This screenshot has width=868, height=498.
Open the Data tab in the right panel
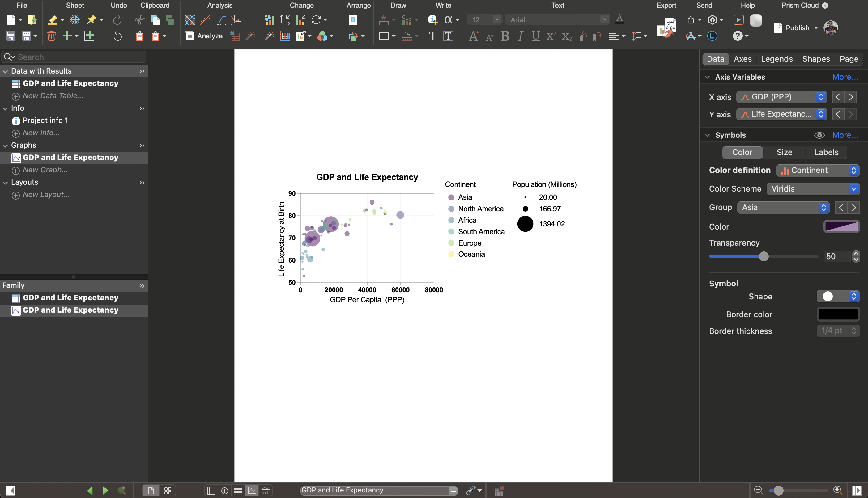click(x=715, y=59)
